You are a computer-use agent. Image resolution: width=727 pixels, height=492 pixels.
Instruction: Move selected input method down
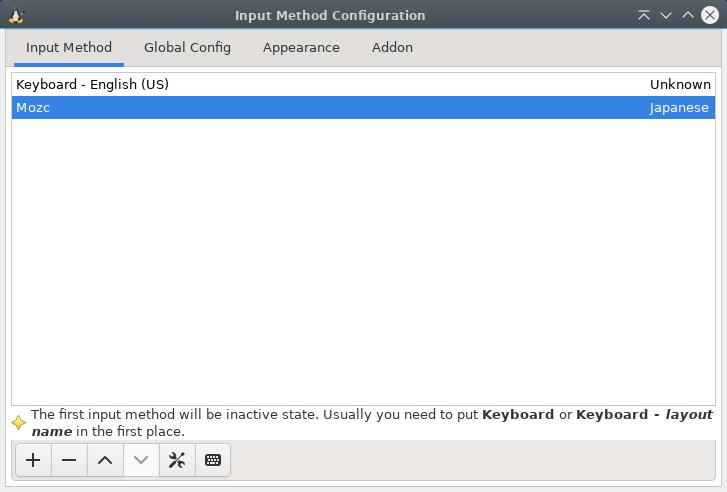(141, 460)
